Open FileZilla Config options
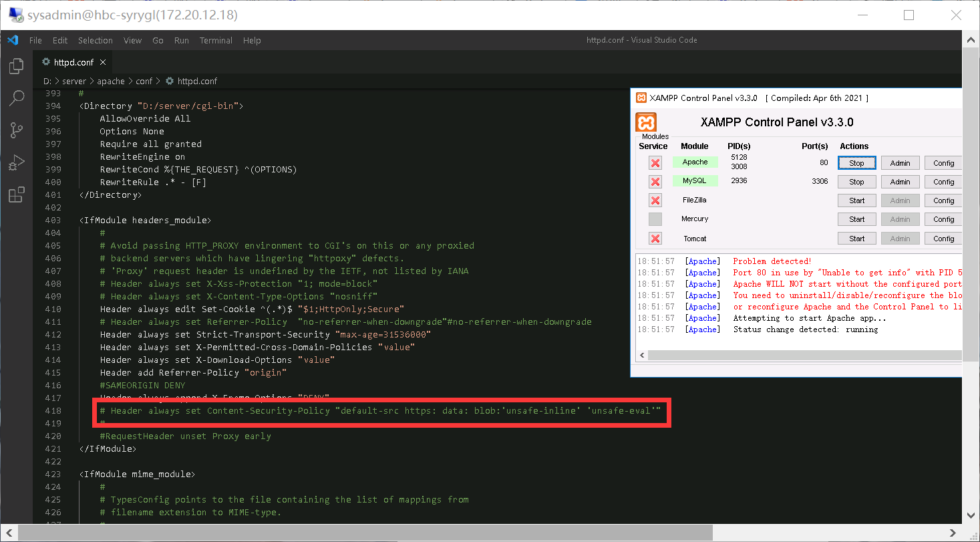This screenshot has height=542, width=980. pos(943,200)
